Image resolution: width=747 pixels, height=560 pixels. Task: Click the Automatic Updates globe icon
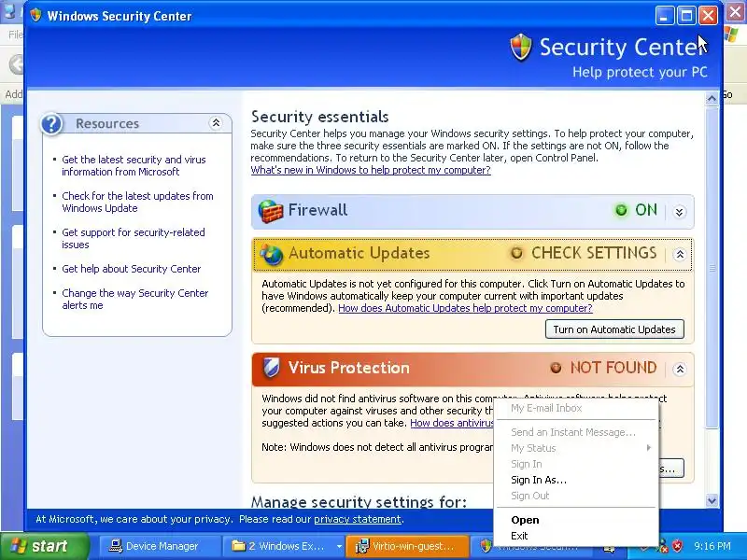coord(272,254)
